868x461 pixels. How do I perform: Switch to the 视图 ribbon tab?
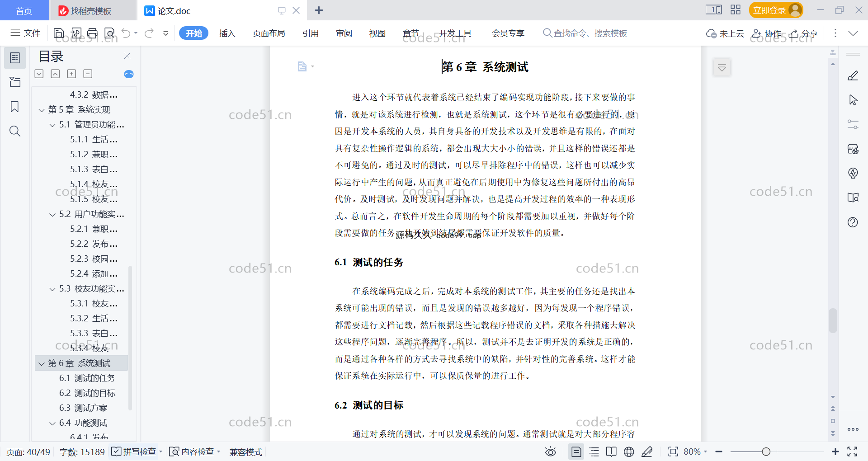[377, 33]
